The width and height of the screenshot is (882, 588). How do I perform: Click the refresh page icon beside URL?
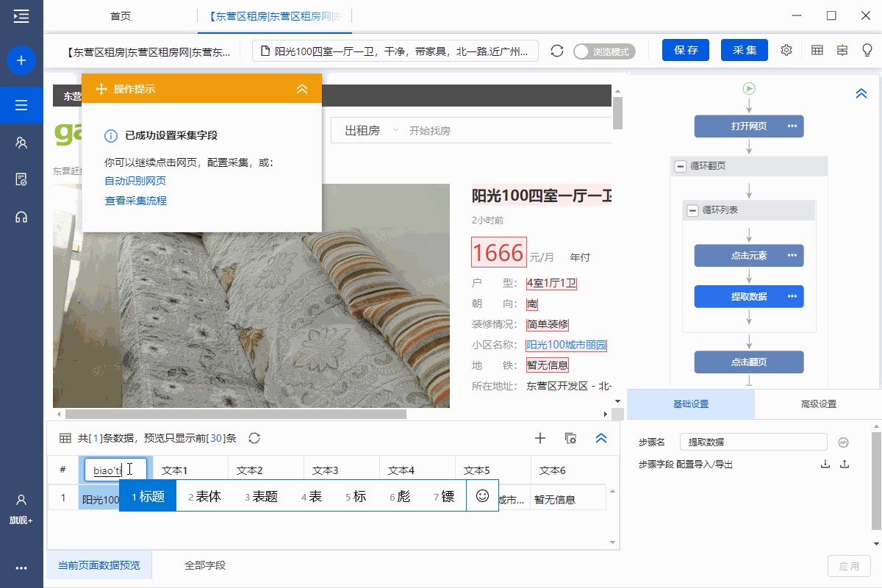pyautogui.click(x=557, y=51)
